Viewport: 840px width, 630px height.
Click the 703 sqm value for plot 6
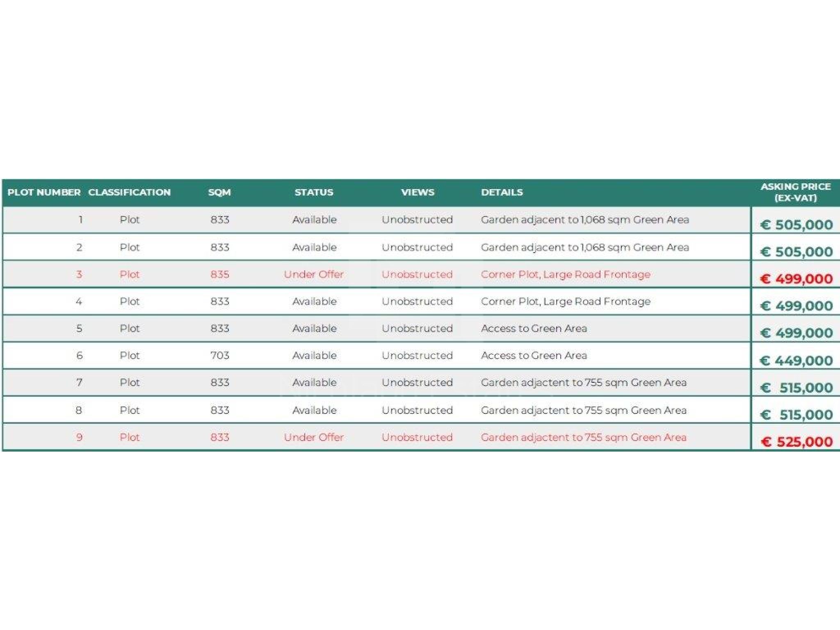[x=220, y=356]
